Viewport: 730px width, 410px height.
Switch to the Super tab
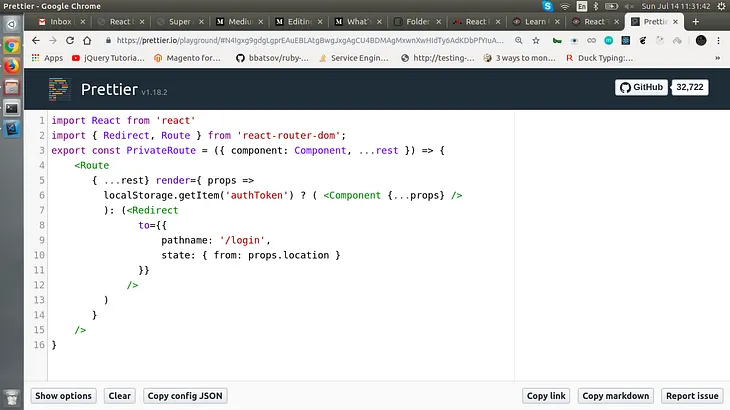pyautogui.click(x=180, y=21)
